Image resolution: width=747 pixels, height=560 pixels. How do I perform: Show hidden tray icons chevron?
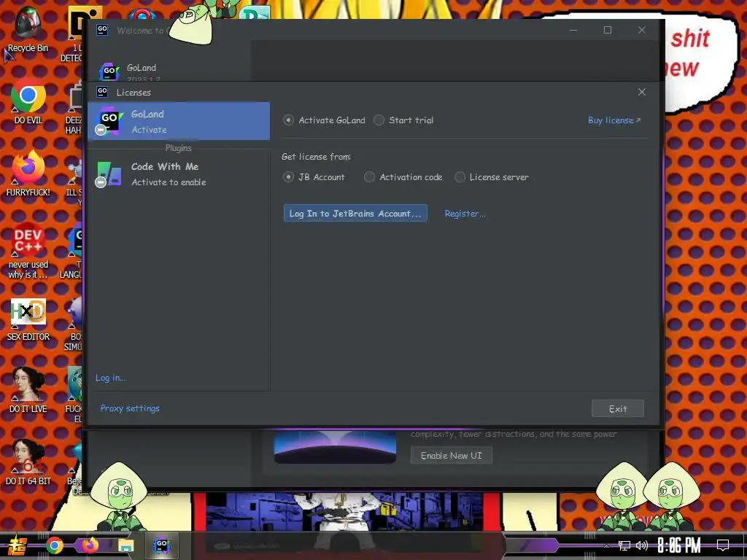pyautogui.click(x=606, y=545)
